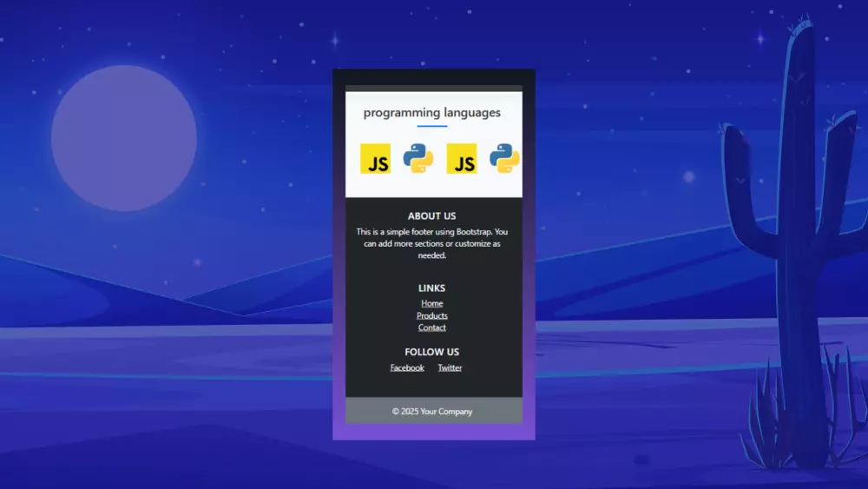Click the 'simple footer using Bootstrap' paragraph
Image resolution: width=868 pixels, height=489 pixels.
click(431, 244)
